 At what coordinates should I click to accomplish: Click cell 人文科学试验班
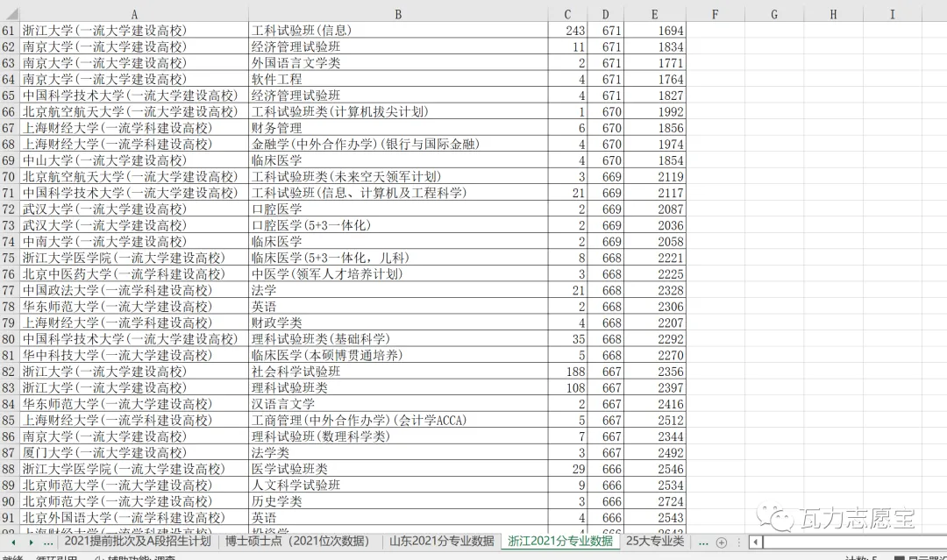[x=398, y=486]
